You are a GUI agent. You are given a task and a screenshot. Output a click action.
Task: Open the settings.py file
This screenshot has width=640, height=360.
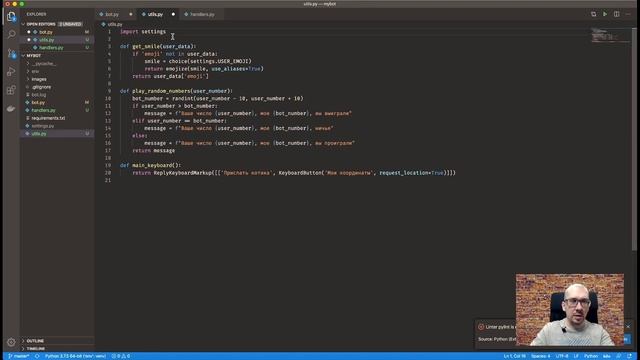(57, 126)
